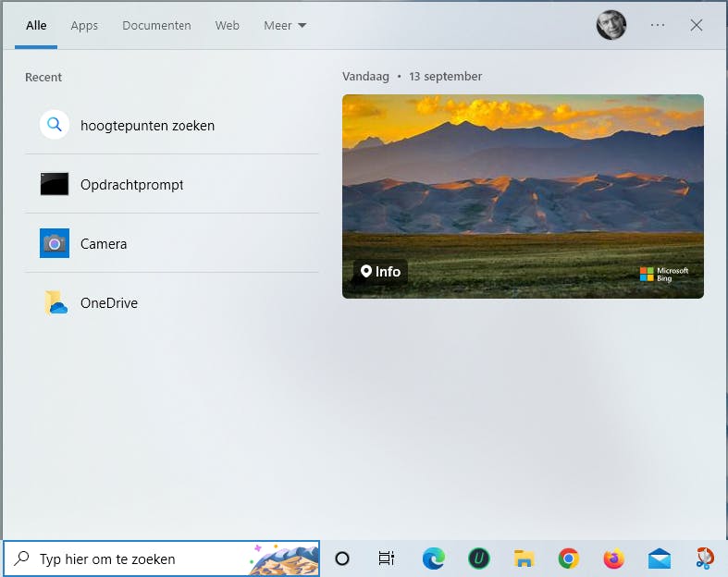Click the Microsoft Bing logo
728x577 pixels.
click(664, 274)
